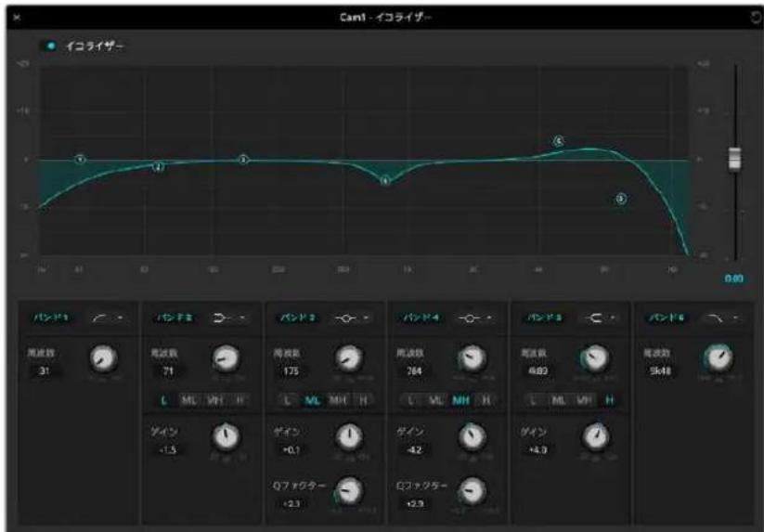764x532 pixels.
Task: Click band 6 frequency value field
Action: 660,370
